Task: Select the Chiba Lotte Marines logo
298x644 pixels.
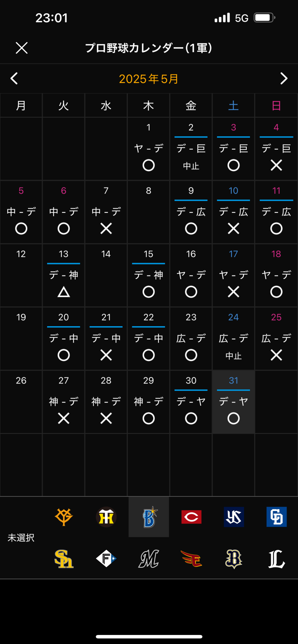Action: (149, 559)
